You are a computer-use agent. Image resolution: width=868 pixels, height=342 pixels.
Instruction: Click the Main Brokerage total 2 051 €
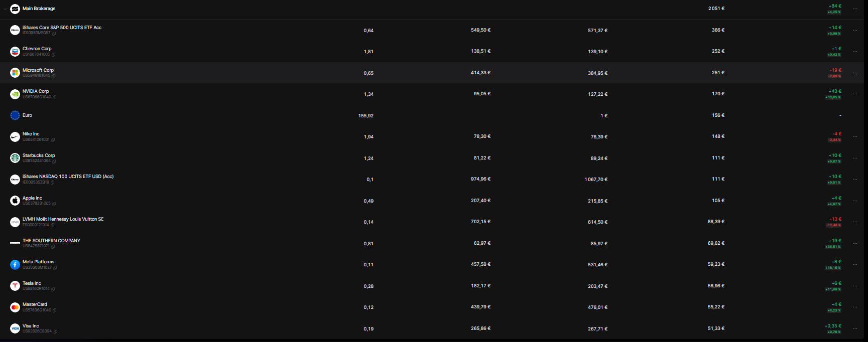click(716, 9)
